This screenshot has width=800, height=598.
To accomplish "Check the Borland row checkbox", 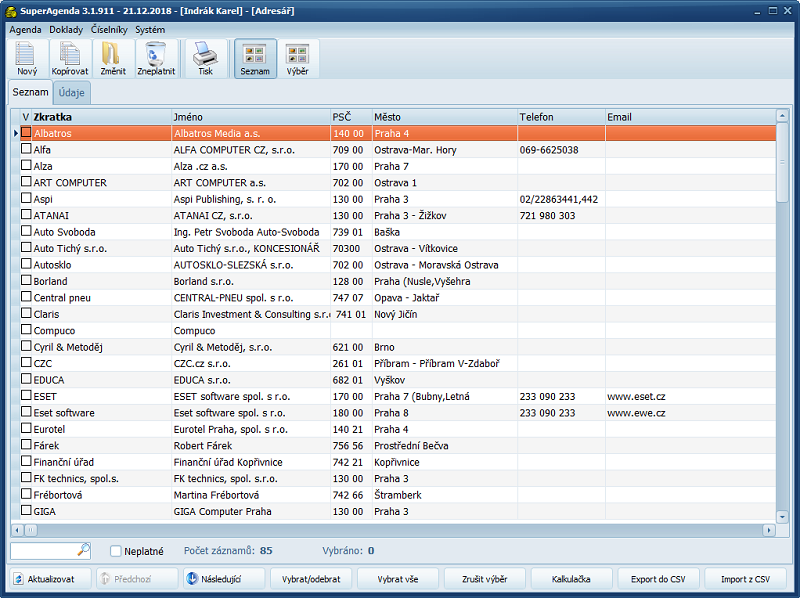I will (x=26, y=281).
